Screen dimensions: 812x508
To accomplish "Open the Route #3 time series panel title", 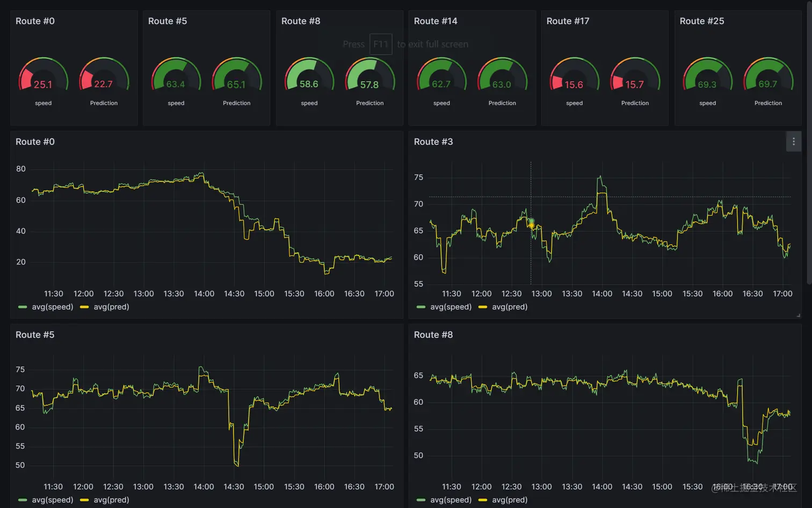I will 433,141.
